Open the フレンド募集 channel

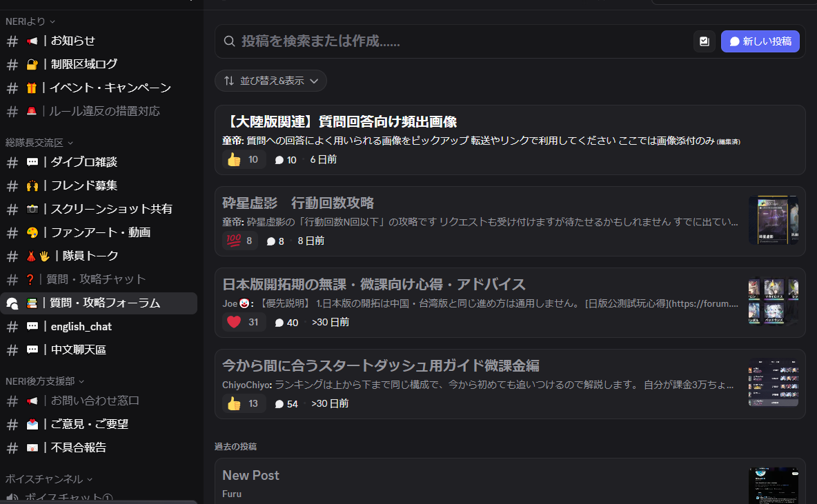83,185
